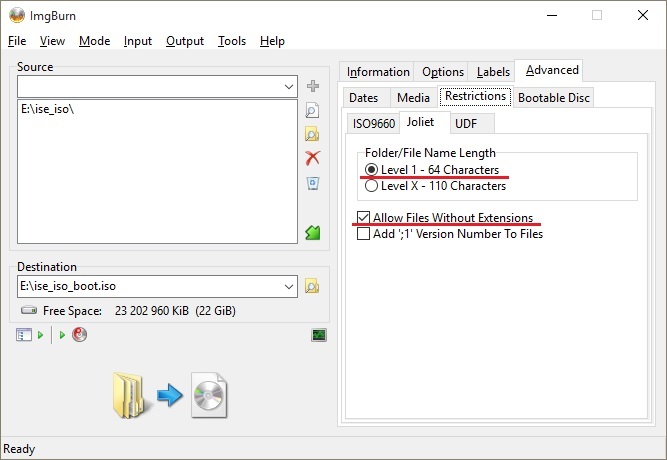Expand the Source dropdown list
The width and height of the screenshot is (667, 460).
289,87
